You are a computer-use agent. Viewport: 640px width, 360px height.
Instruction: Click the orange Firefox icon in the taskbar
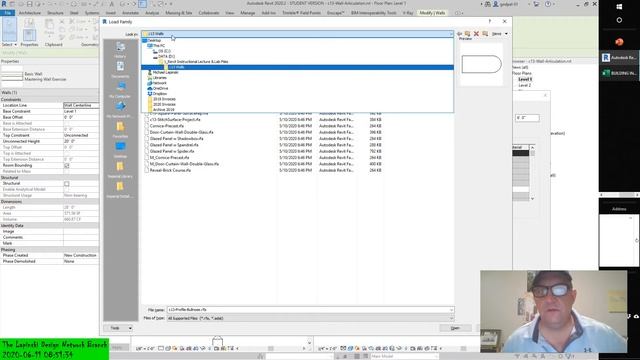tap(619, 42)
